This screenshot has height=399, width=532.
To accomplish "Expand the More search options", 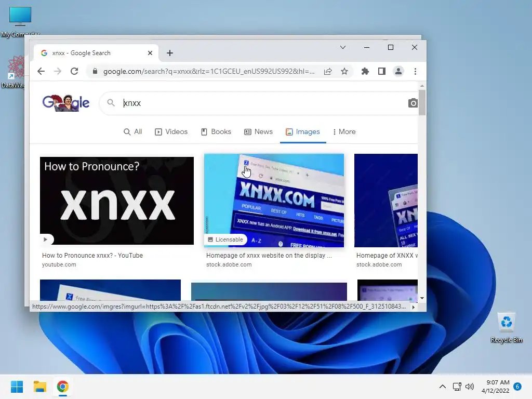I will coord(344,131).
